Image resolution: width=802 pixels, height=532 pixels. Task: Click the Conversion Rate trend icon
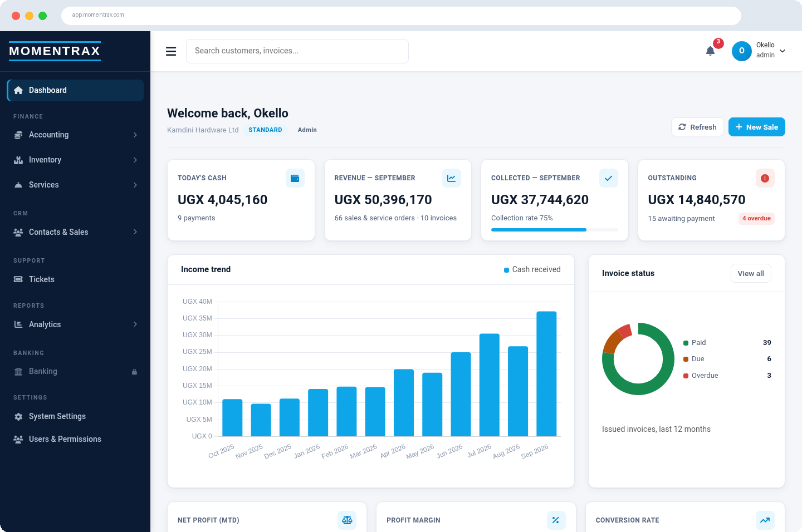765,520
